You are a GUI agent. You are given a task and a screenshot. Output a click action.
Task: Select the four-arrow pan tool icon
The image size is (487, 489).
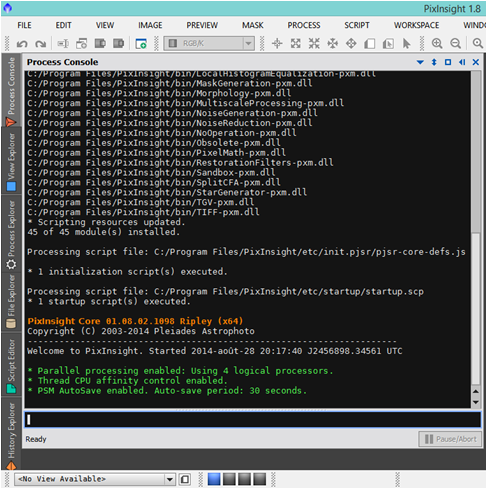(x=332, y=43)
